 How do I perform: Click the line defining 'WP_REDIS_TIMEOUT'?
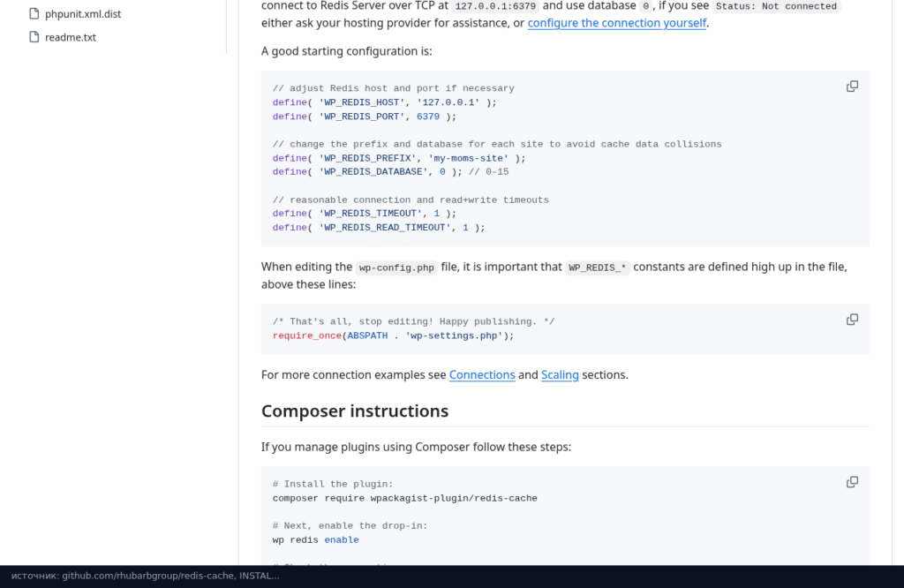365,214
